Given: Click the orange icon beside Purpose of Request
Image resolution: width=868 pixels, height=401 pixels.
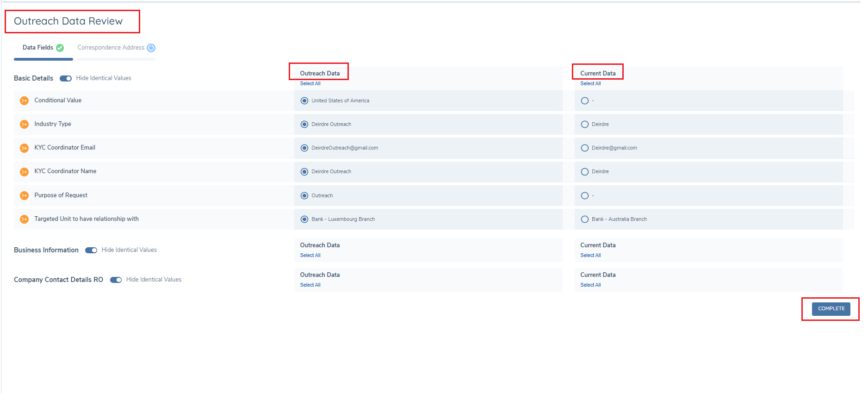Looking at the screenshot, I should point(25,196).
